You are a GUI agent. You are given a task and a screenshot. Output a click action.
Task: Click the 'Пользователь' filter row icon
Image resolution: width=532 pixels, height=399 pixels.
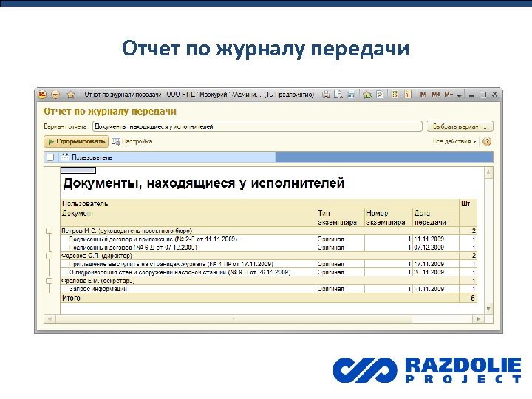[x=65, y=157]
